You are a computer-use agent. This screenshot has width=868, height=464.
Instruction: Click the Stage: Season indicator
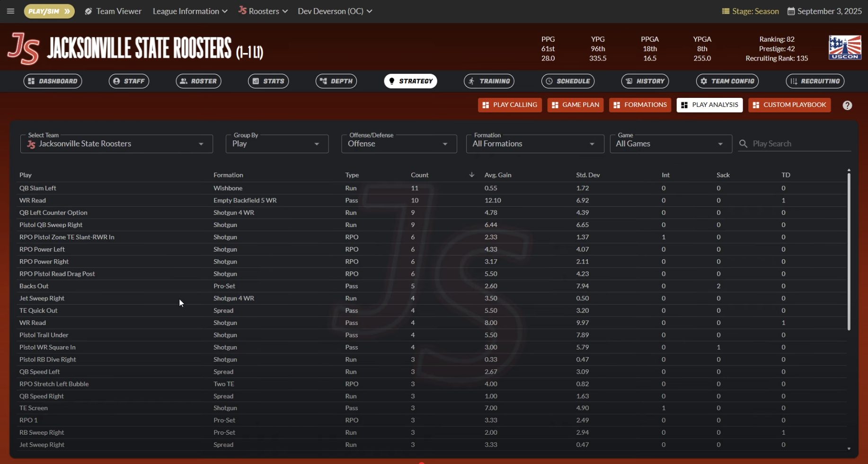point(750,11)
